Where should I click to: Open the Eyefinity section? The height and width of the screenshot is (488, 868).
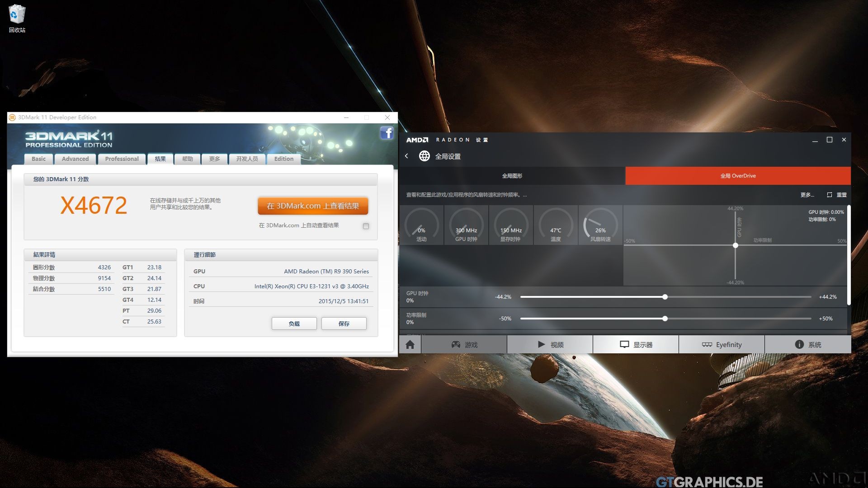722,345
